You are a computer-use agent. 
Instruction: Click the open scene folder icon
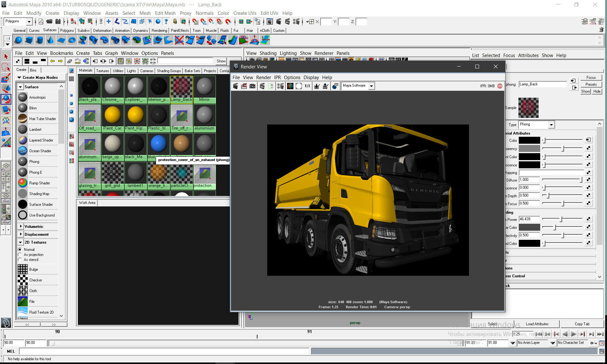(x=49, y=21)
